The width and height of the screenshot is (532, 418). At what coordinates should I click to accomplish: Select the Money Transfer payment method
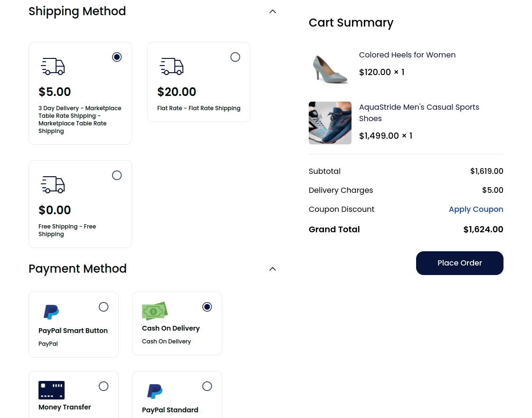(x=104, y=386)
